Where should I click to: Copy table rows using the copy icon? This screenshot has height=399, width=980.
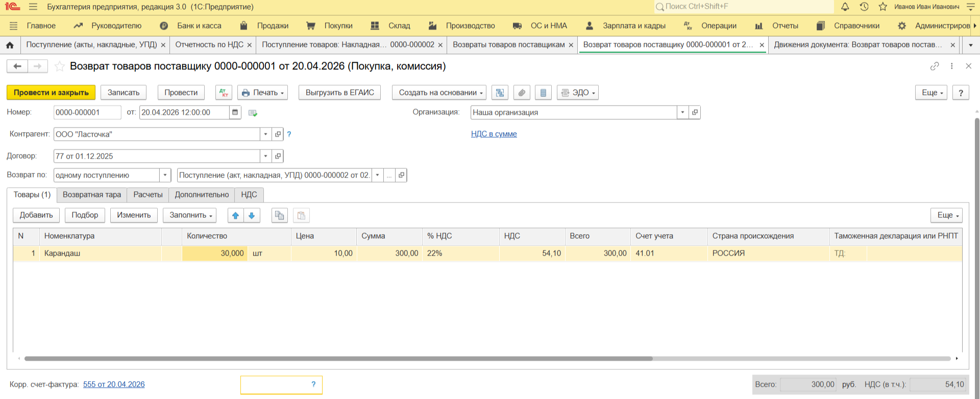tap(279, 215)
